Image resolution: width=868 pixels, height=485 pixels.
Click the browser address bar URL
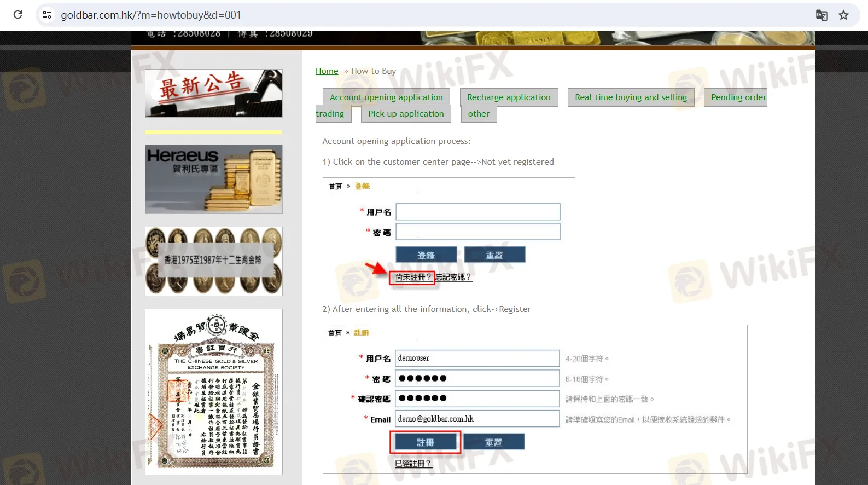151,15
